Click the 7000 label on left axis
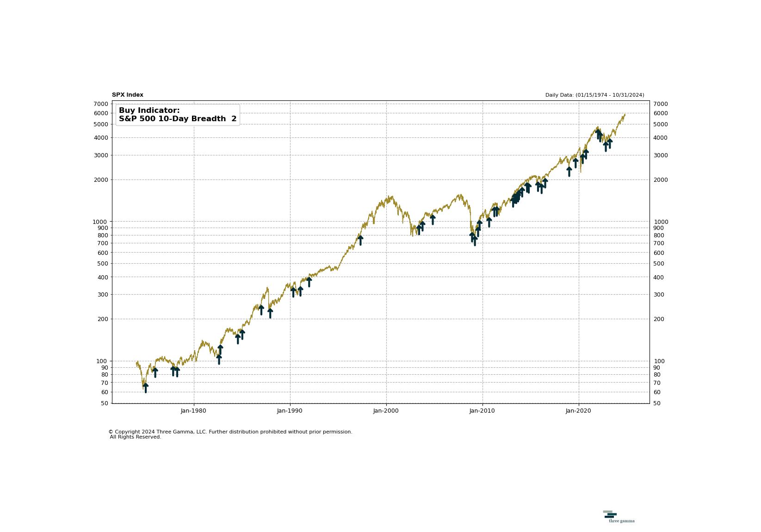This screenshot has width=761, height=532. (101, 104)
